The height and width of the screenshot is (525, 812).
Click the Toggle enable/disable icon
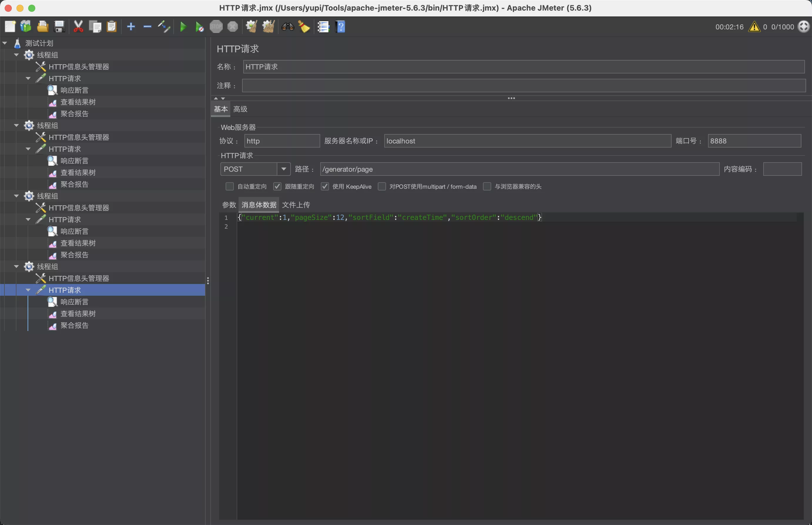point(164,26)
